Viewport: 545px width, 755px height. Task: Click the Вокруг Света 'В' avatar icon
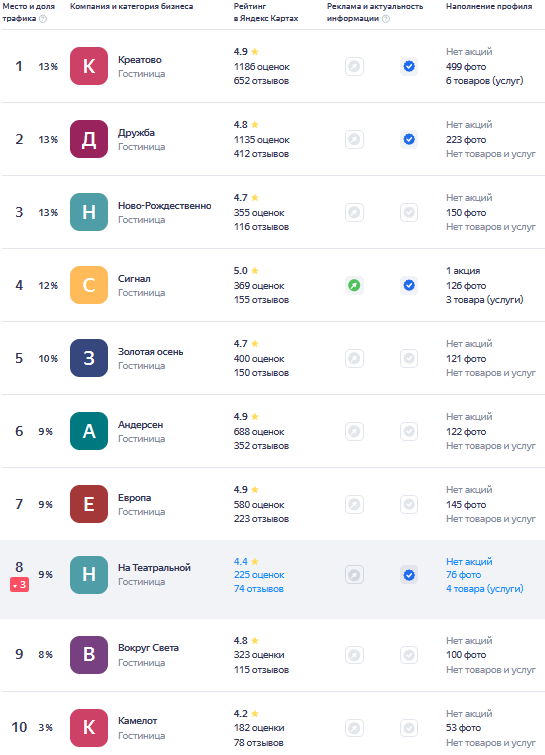point(89,655)
